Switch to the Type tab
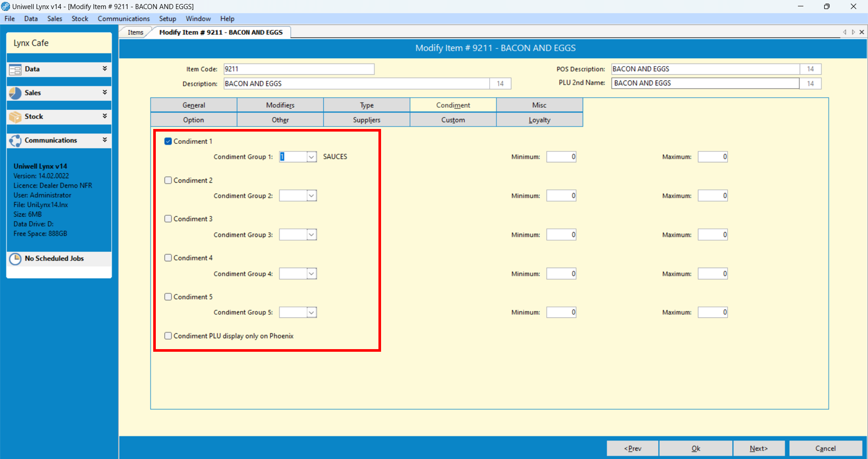 [x=367, y=105]
